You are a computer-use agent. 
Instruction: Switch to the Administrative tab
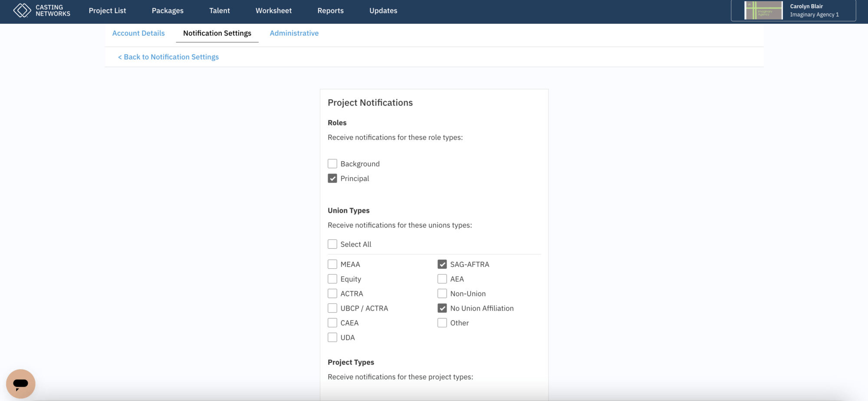coord(294,33)
